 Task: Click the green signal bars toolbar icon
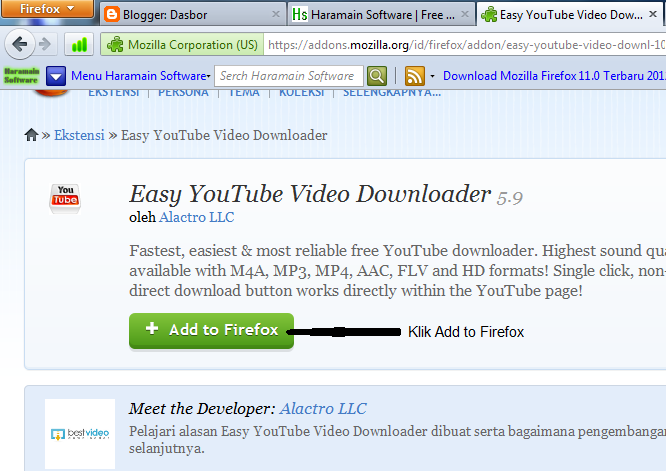79,44
